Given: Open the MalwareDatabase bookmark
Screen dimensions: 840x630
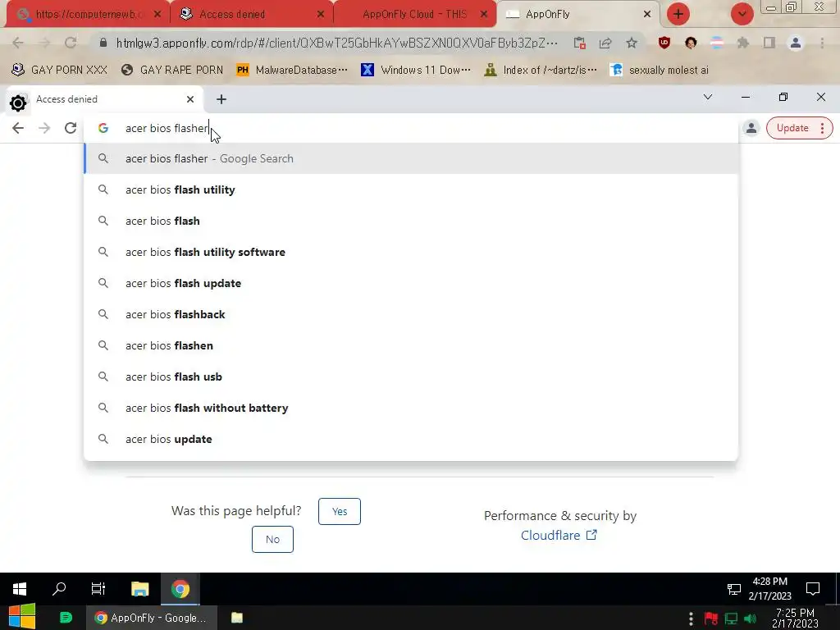Looking at the screenshot, I should pos(293,70).
